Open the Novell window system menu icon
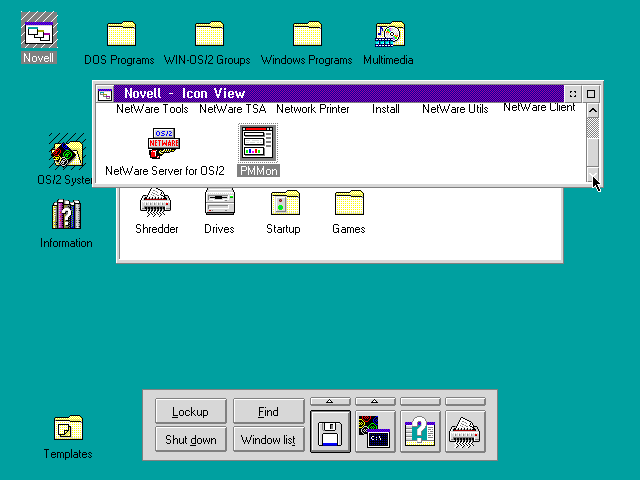Image resolution: width=640 pixels, height=480 pixels. 105,94
